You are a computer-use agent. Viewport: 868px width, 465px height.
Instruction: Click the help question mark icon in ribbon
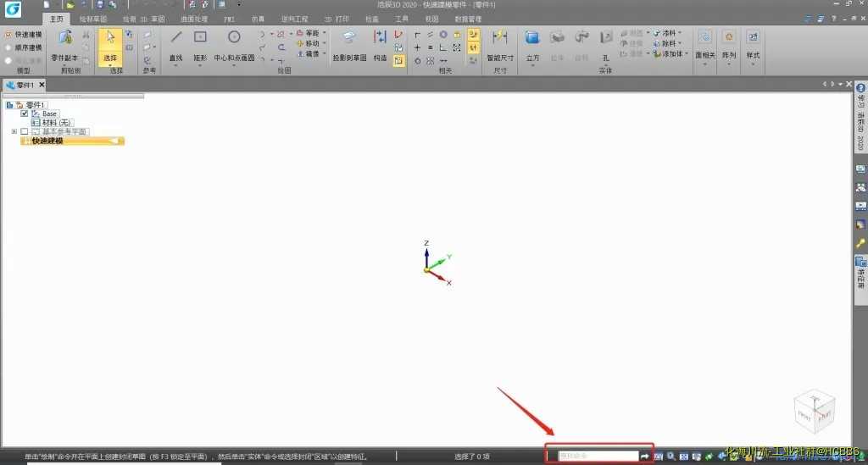(x=834, y=19)
